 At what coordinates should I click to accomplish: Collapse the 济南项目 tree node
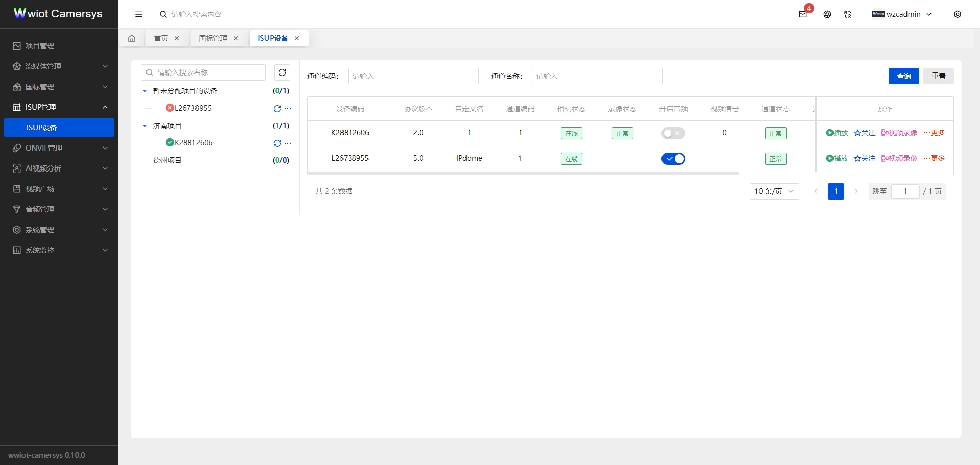coord(144,125)
